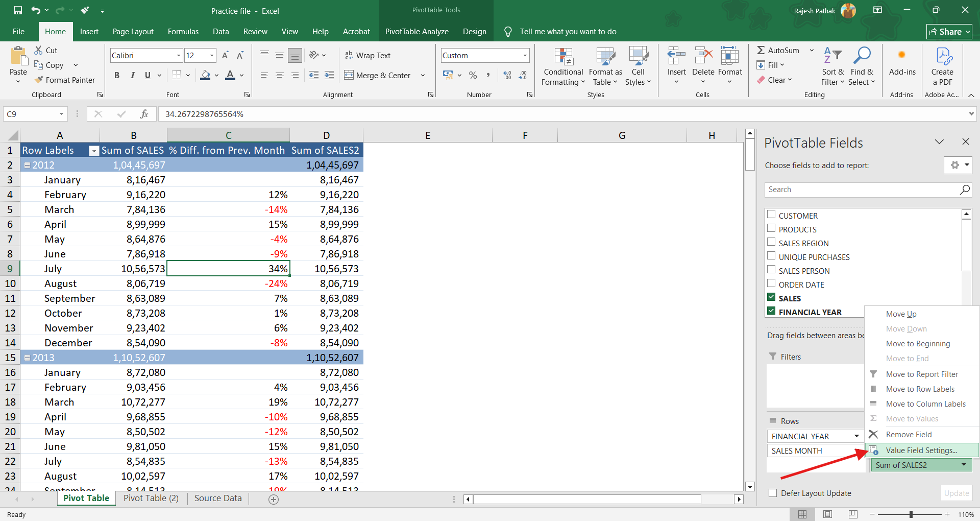Collapse the 2012 year group

click(28, 165)
